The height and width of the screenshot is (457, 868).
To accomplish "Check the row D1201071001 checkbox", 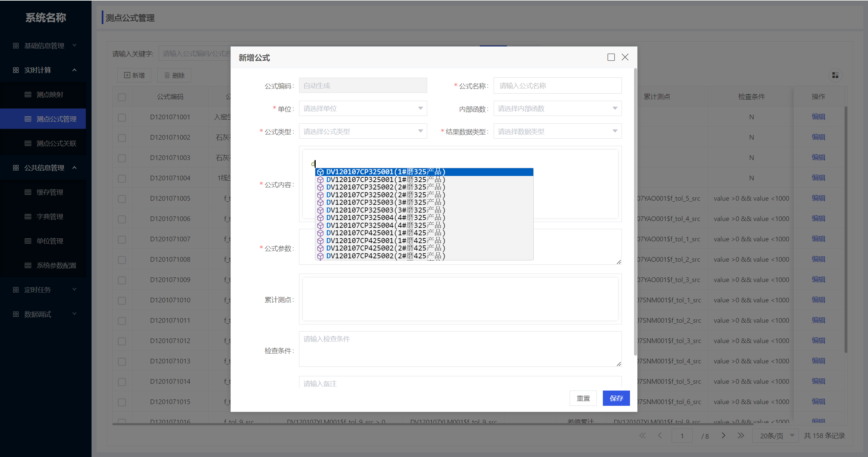I will click(122, 117).
